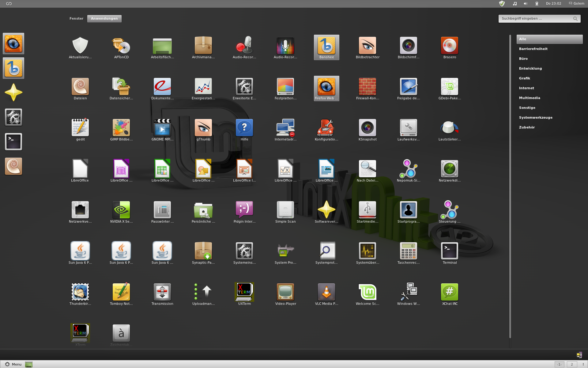Launch Synaptic package manager
588x368 pixels.
203,254
